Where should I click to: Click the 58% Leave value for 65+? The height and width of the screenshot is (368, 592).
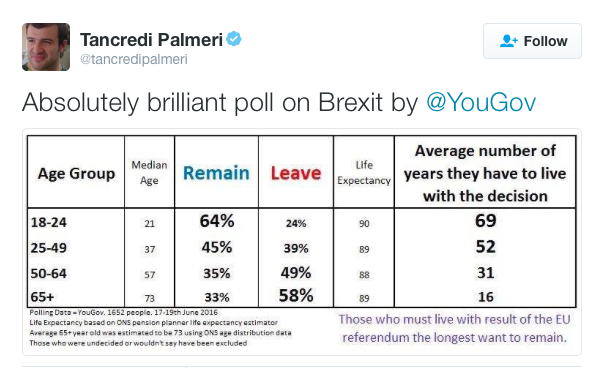point(296,295)
